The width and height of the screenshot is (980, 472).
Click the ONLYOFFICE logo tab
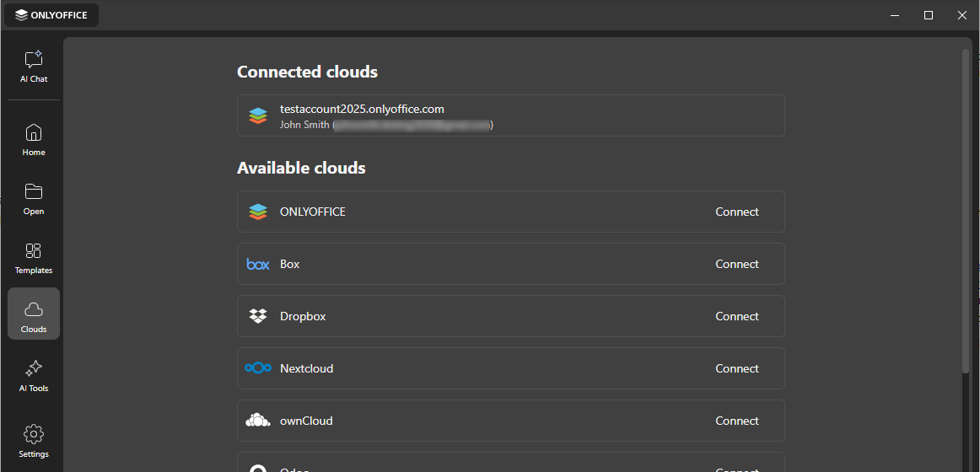(x=51, y=15)
